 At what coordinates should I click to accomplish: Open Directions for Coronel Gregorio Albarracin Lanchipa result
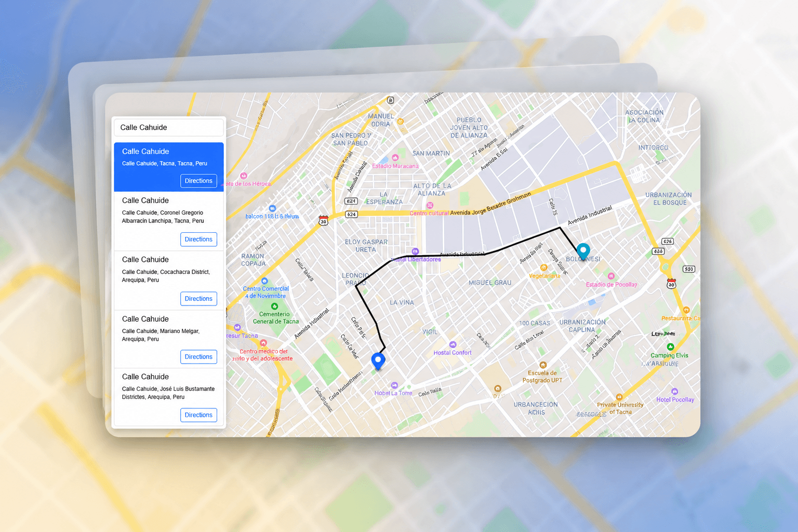(x=198, y=240)
